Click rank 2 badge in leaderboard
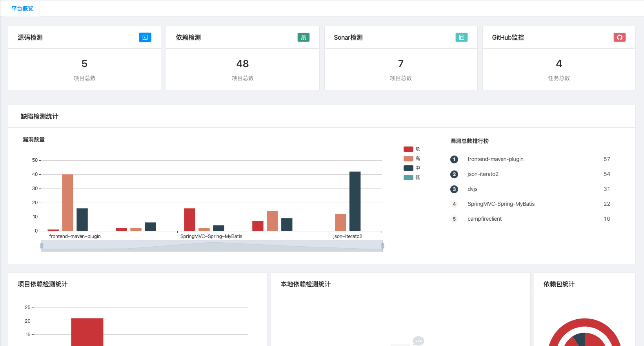The width and height of the screenshot is (644, 346). [x=454, y=174]
